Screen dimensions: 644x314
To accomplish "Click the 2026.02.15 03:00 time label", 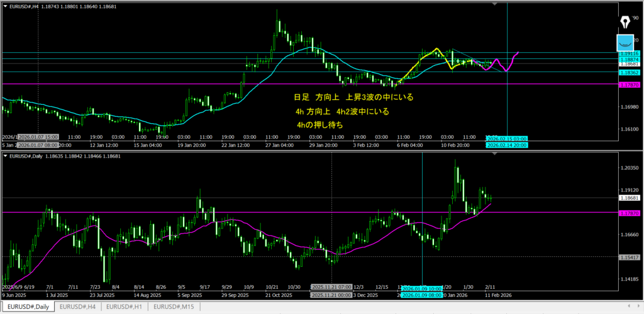I will [x=507, y=138].
